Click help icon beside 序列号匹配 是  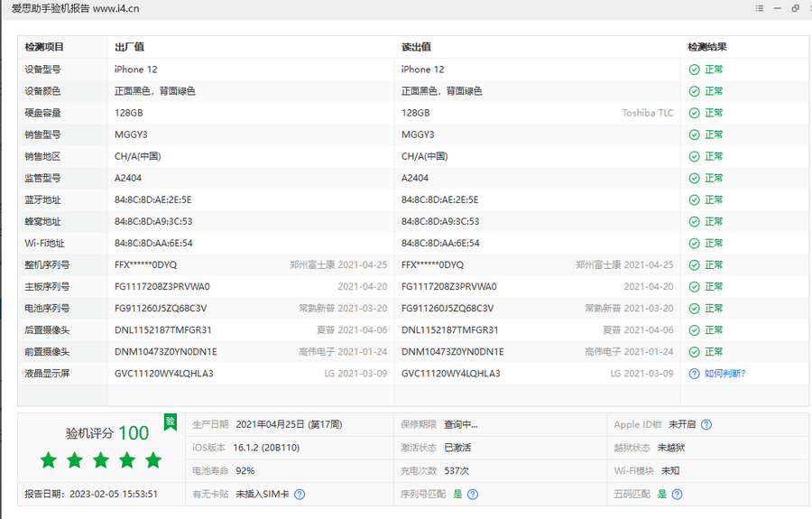[x=472, y=494]
